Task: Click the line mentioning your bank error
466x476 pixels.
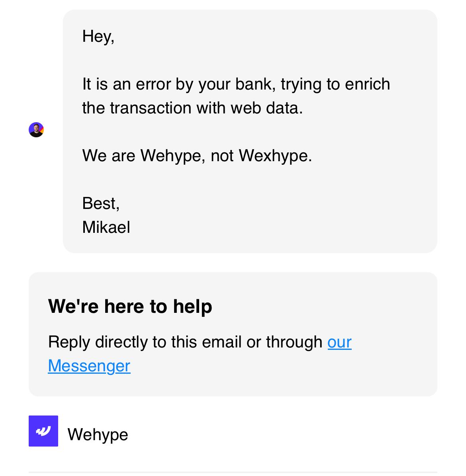Action: coord(236,84)
